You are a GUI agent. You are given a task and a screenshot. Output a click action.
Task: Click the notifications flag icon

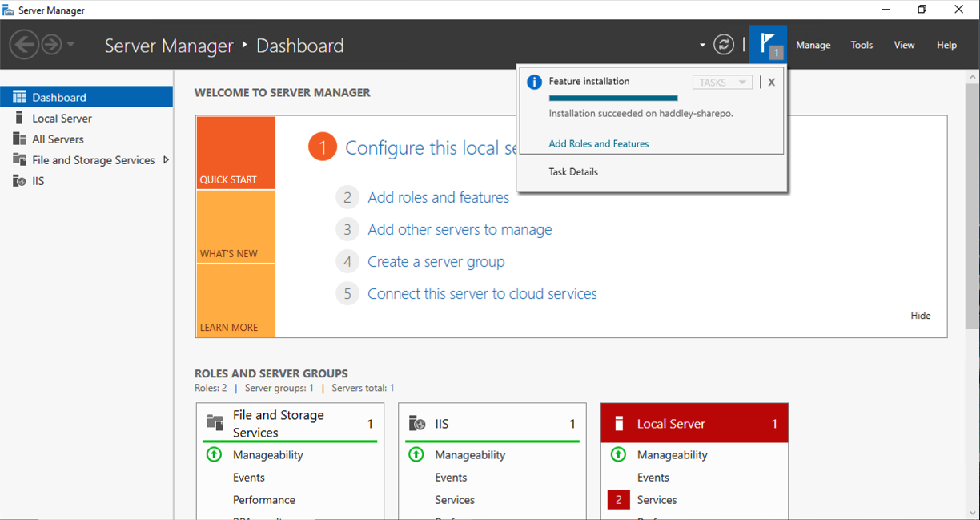coord(768,45)
